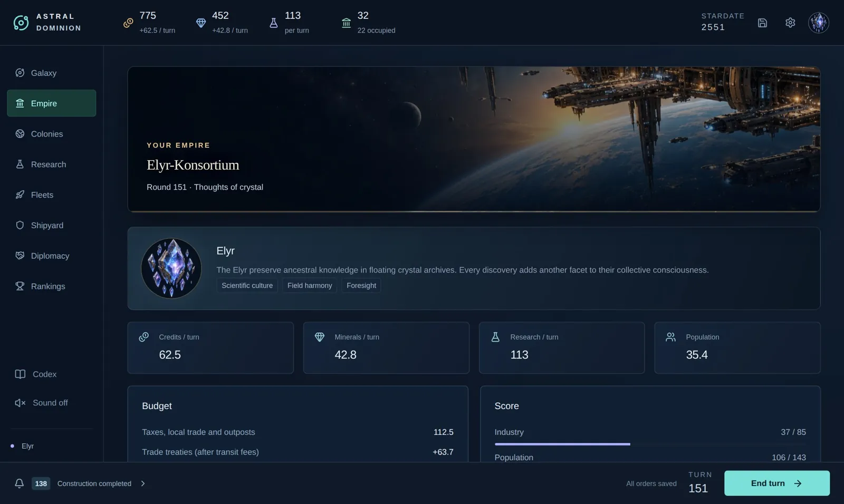
Task: Click the Stardate 2551 display
Action: click(723, 22)
